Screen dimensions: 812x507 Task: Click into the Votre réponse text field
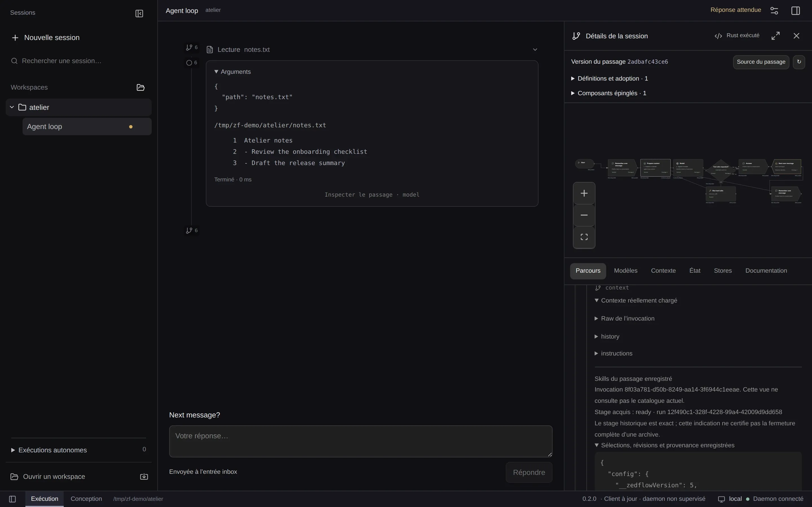click(x=361, y=441)
